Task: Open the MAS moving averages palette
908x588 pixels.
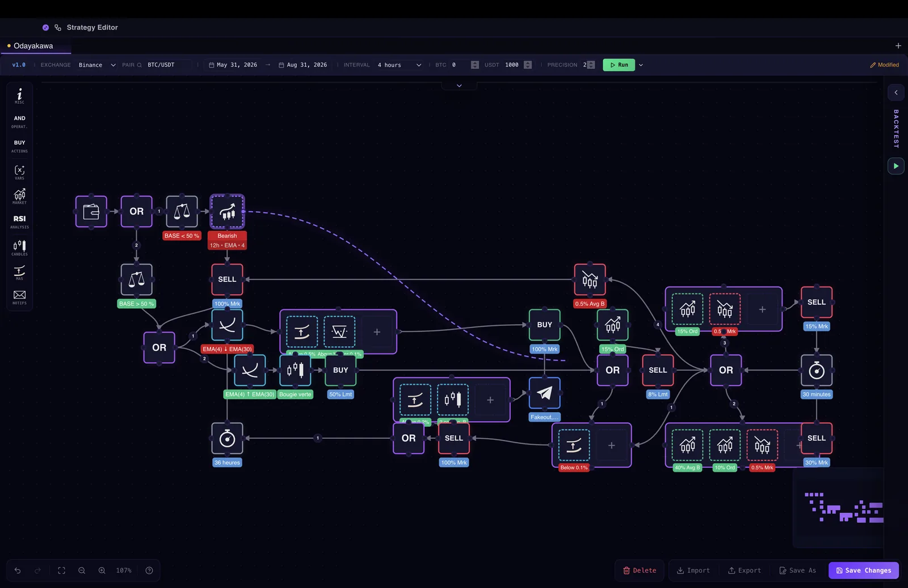Action: tap(19, 272)
